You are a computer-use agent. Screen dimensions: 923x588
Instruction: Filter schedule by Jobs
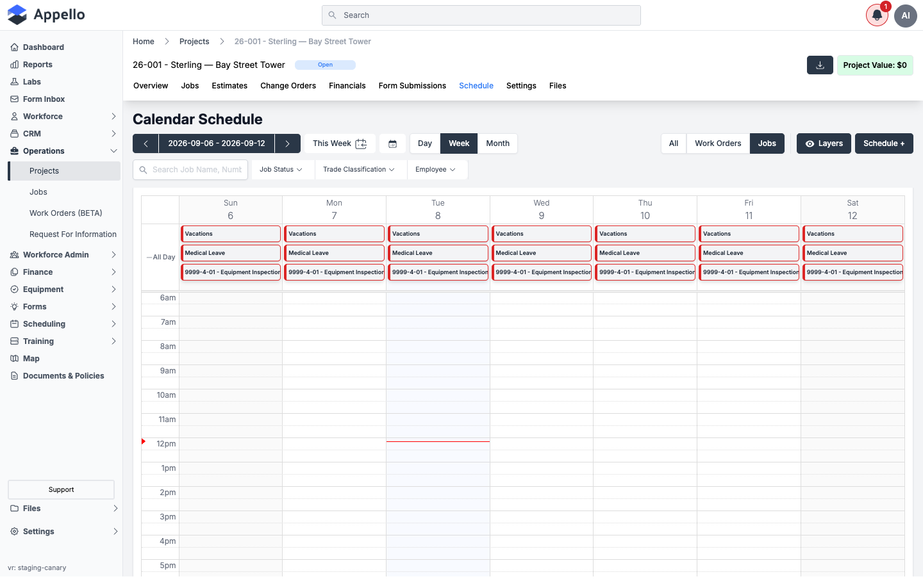767,143
